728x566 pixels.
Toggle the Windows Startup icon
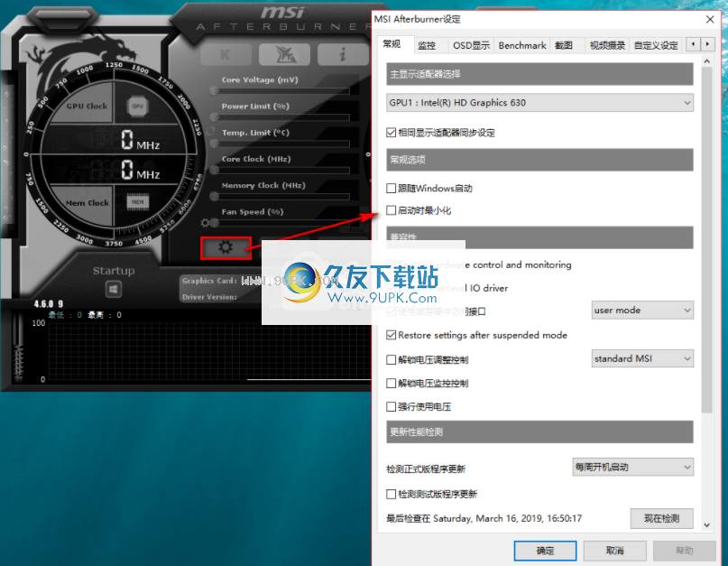(114, 290)
